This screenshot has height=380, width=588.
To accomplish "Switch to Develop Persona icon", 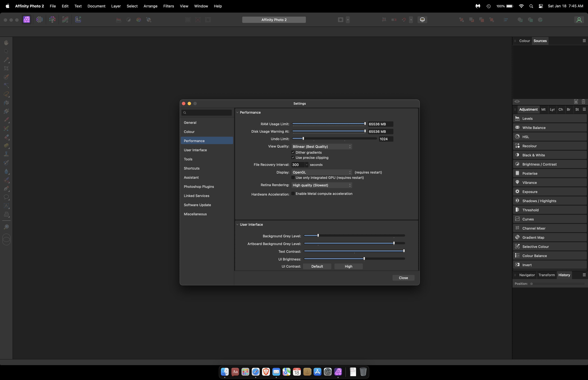I will tap(52, 19).
